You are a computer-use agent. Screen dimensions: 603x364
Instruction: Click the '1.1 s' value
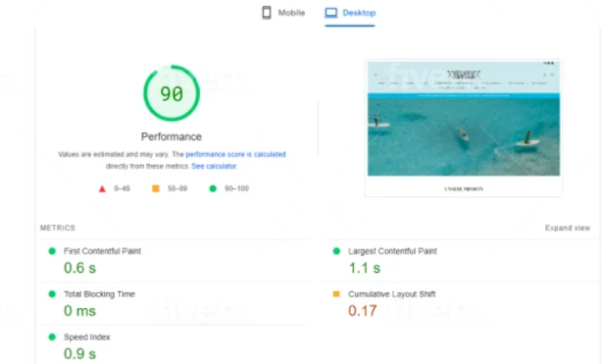coord(364,268)
